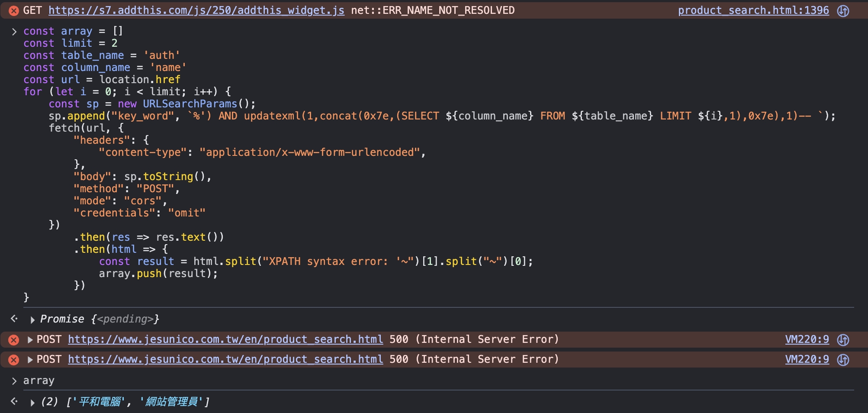Click the 'application/x-www-form-urlencoded' string
The height and width of the screenshot is (413, 868).
pos(309,152)
